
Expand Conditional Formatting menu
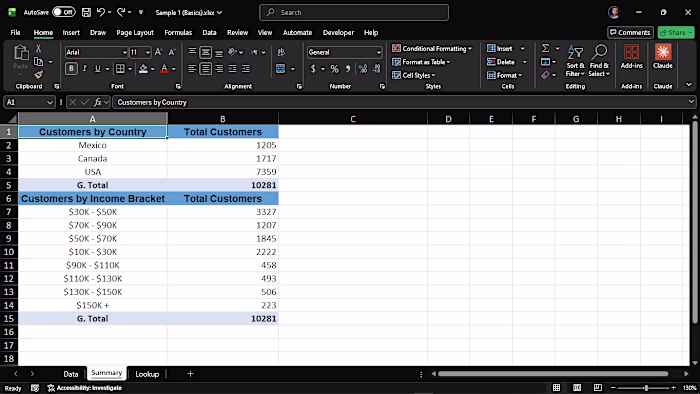pyautogui.click(x=432, y=48)
